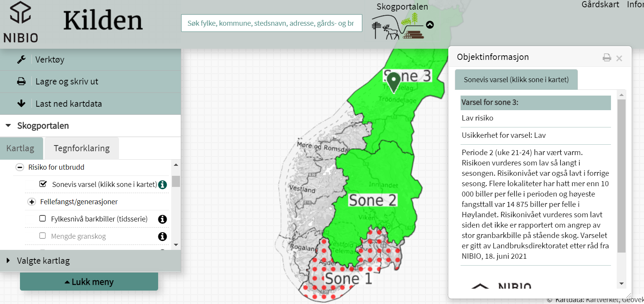This screenshot has height=304, width=644.
Task: Enable Fylkesnivå barkbiller (tidsserie) checkbox
Action: (43, 218)
